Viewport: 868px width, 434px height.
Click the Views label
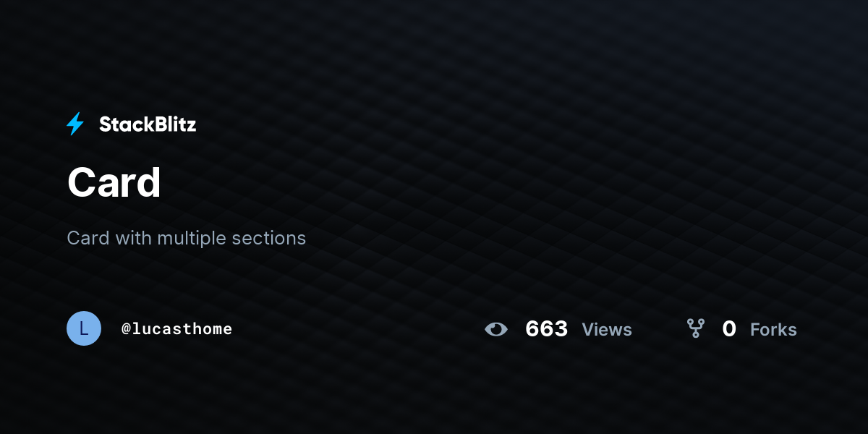607,330
